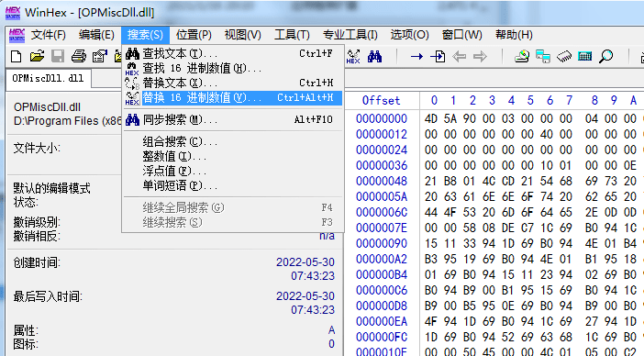Click the Offset column header

[381, 101]
